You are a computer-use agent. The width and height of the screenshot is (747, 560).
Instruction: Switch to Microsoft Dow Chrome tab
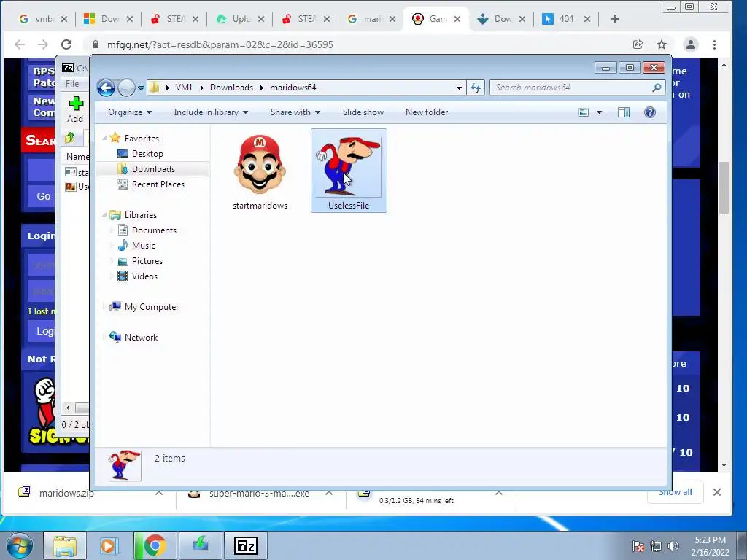(x=109, y=19)
